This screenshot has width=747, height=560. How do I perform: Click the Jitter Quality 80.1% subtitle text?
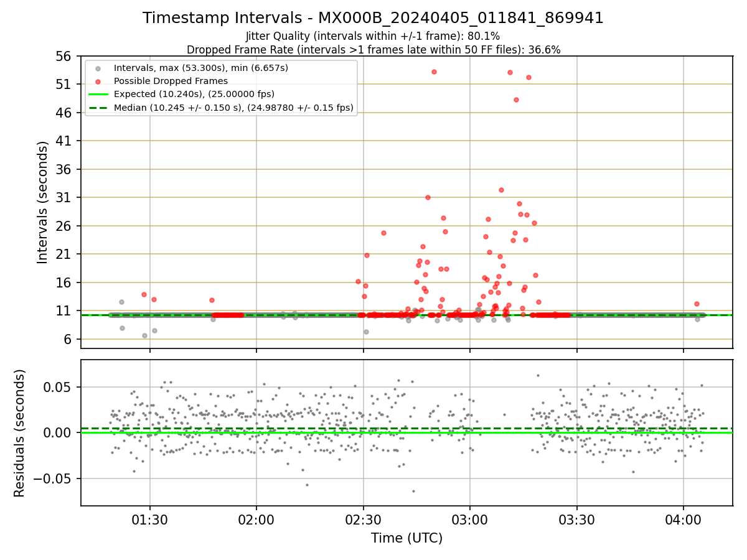373,36
